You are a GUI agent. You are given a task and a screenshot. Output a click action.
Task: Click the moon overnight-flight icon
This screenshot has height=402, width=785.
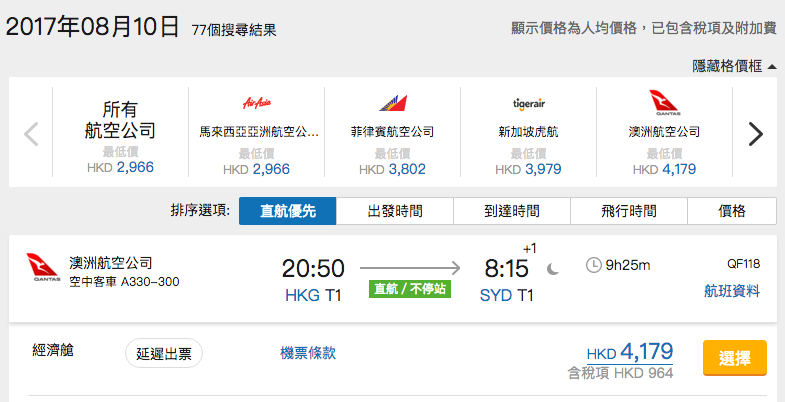pyautogui.click(x=553, y=270)
